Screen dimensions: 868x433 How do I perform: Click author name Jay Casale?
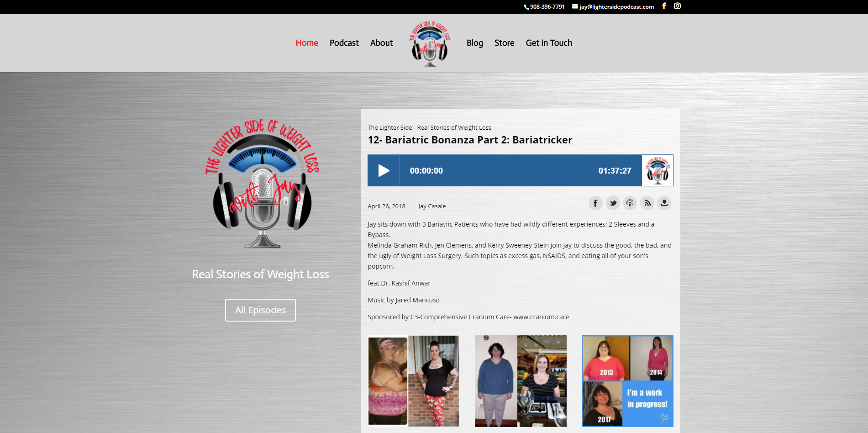click(x=432, y=206)
